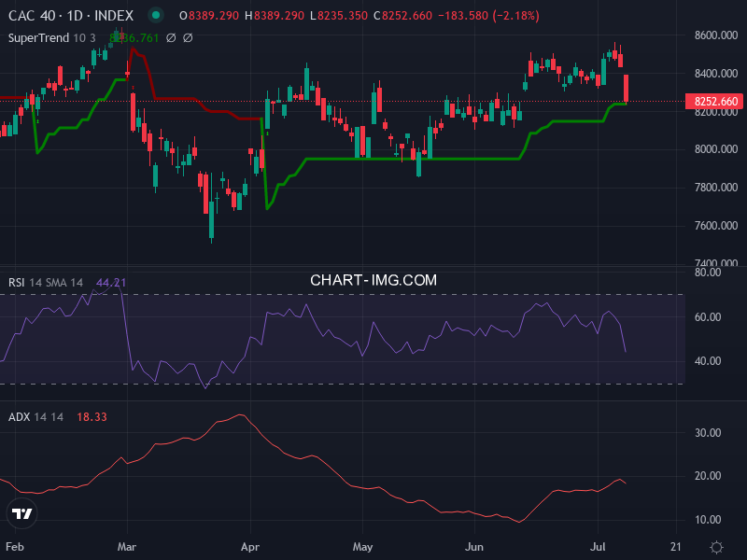Click the ADX value 18.33
This screenshot has height=560, width=747.
pyautogui.click(x=92, y=416)
